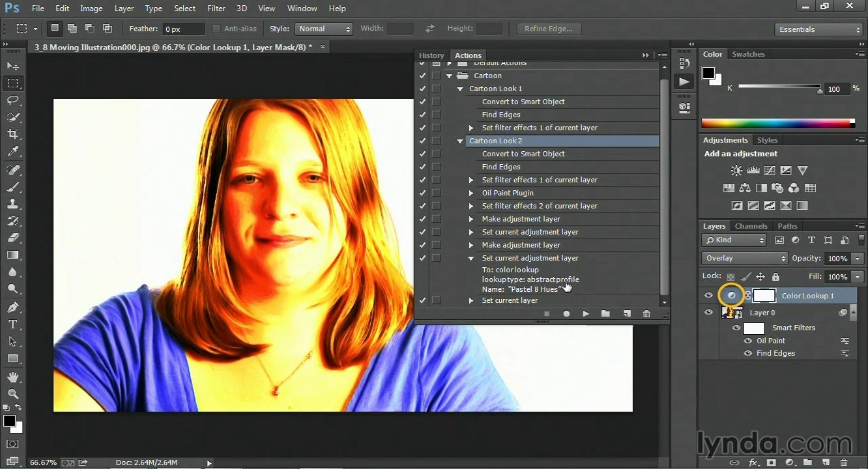The height and width of the screenshot is (469, 868).
Task: Open the Essentials workspace dropdown
Action: [x=820, y=29]
